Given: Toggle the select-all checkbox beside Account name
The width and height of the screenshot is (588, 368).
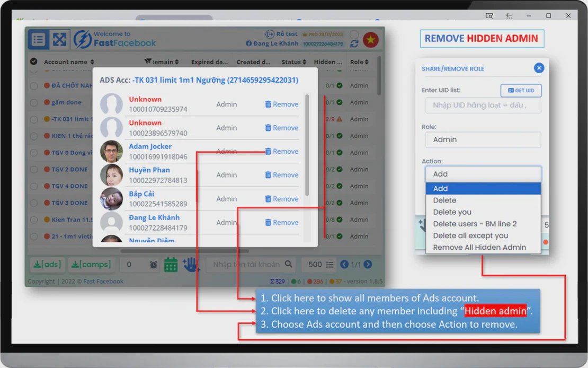Looking at the screenshot, I should click(x=34, y=62).
